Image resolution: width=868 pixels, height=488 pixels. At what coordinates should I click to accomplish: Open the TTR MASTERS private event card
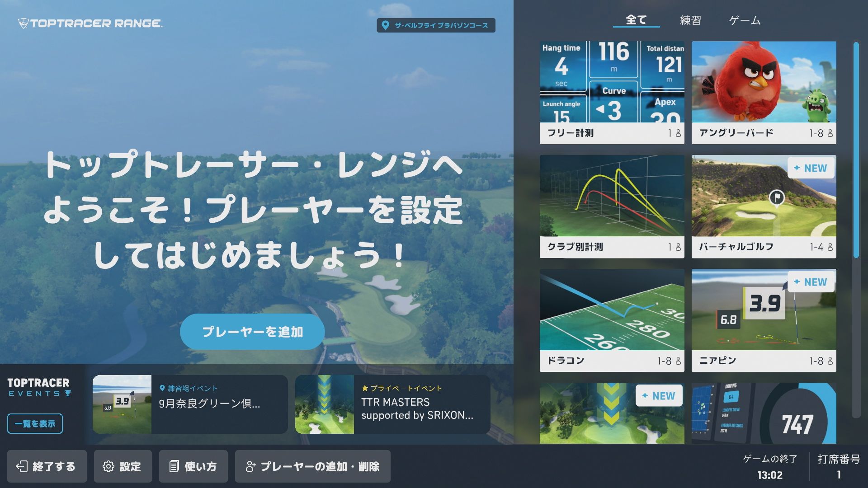(392, 404)
